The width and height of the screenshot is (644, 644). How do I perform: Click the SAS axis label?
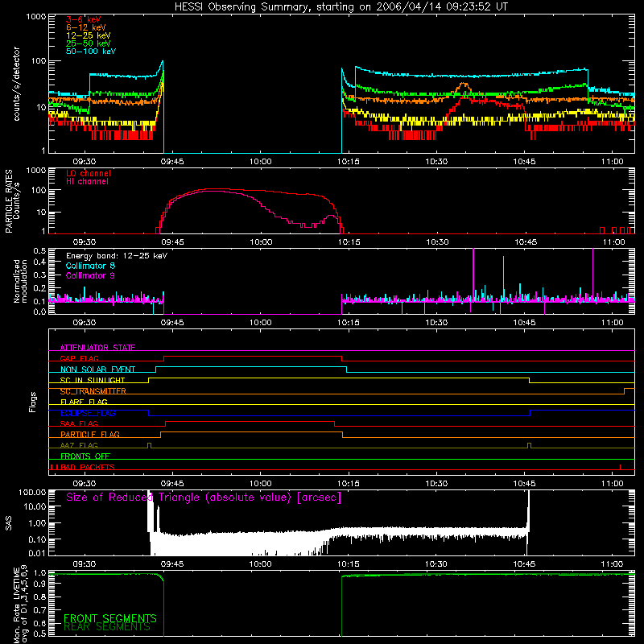pos(9,523)
